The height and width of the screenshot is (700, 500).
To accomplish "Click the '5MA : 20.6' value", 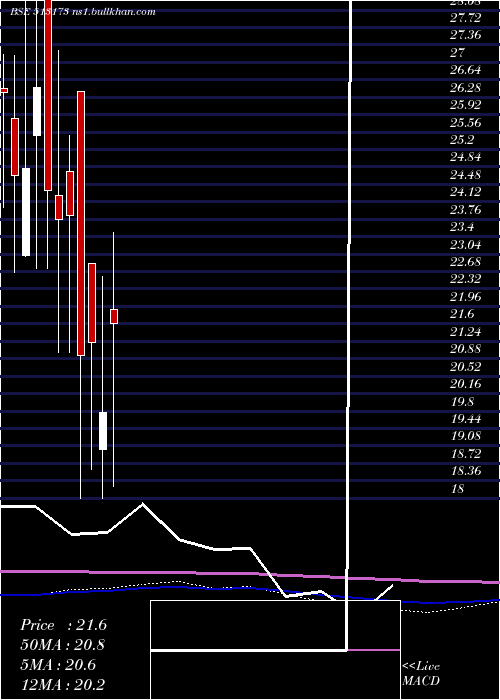I will (58, 665).
